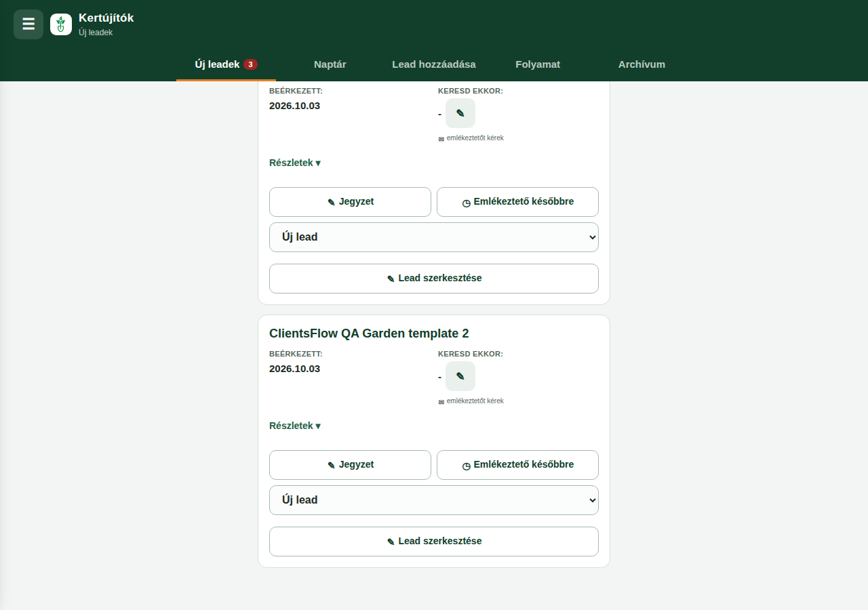Click Lead szerkesztése in upper card
868x610 pixels.
[434, 279]
